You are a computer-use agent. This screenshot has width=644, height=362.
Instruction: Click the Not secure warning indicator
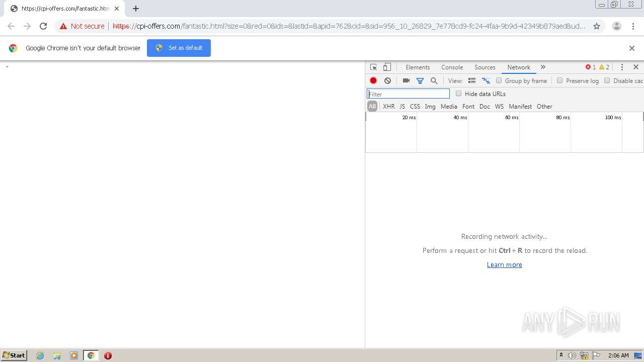[82, 26]
